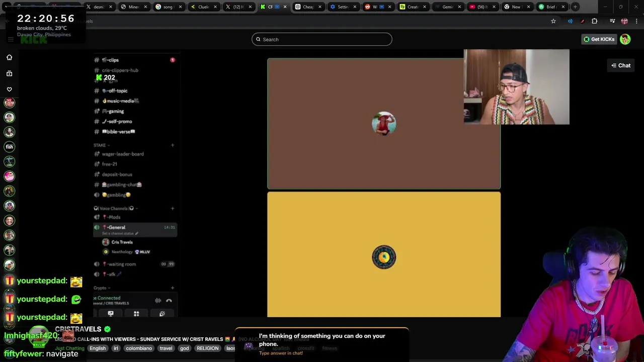The height and width of the screenshot is (362, 644).
Task: Collapse the STAKE category
Action: 101,145
